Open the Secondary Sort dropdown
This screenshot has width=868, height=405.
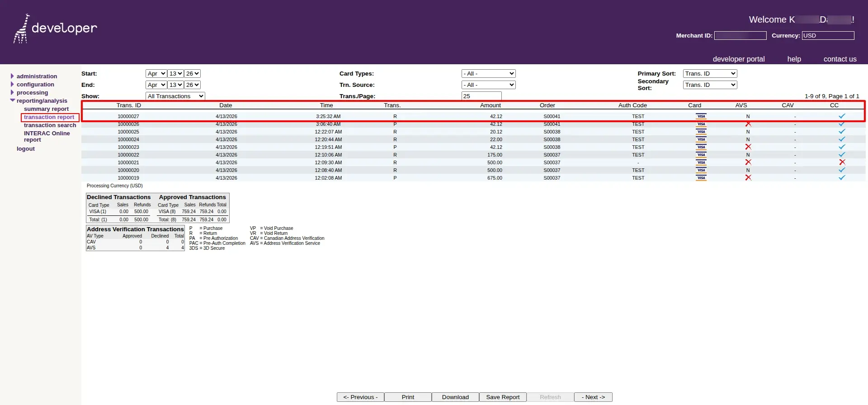[x=710, y=85]
